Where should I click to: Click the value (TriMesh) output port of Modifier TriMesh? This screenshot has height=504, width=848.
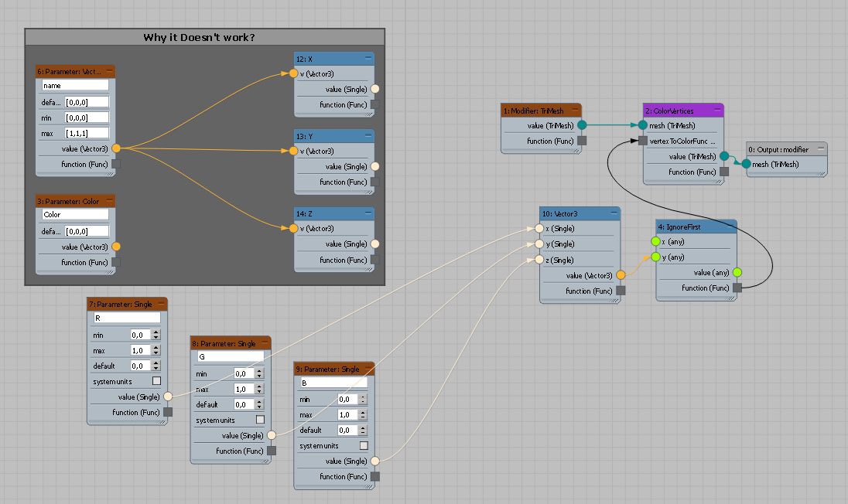(x=582, y=125)
